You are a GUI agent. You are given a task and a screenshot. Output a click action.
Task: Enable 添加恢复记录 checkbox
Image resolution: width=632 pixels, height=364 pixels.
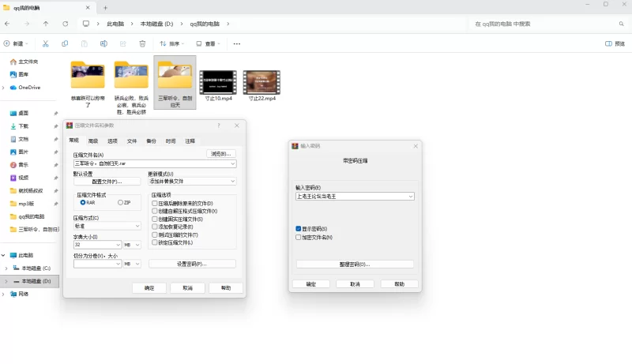155,227
